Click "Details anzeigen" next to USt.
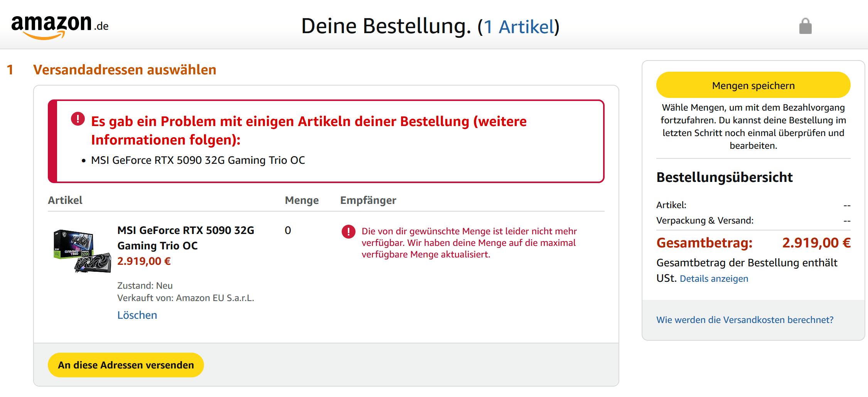The height and width of the screenshot is (397, 868). (714, 279)
